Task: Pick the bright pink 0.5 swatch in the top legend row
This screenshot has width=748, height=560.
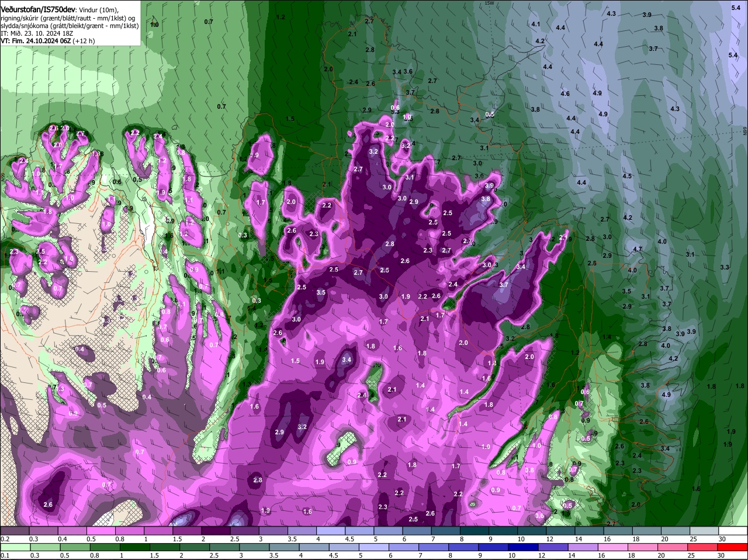Action: point(101,531)
